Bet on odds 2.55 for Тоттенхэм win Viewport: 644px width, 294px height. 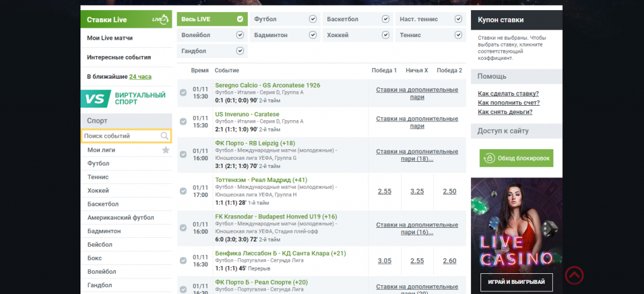pos(384,191)
